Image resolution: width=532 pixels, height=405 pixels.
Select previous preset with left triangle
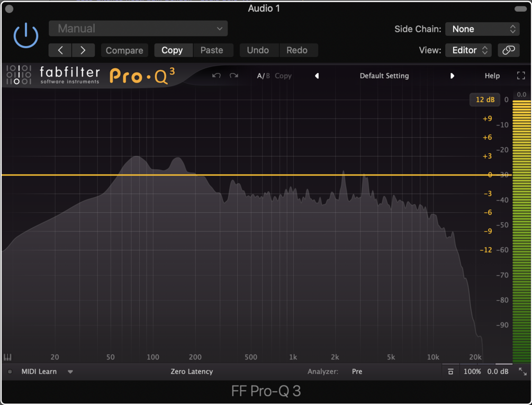pos(317,76)
